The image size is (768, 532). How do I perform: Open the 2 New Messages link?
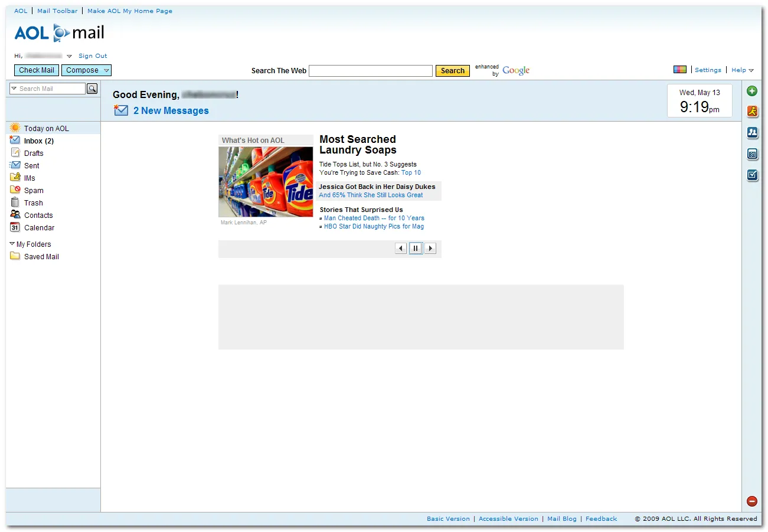[171, 110]
